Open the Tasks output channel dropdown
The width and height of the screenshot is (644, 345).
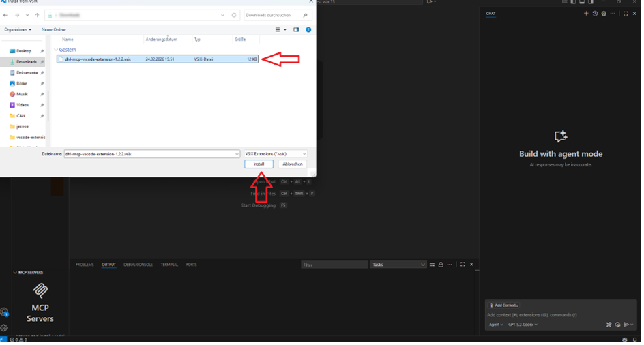[x=398, y=265]
